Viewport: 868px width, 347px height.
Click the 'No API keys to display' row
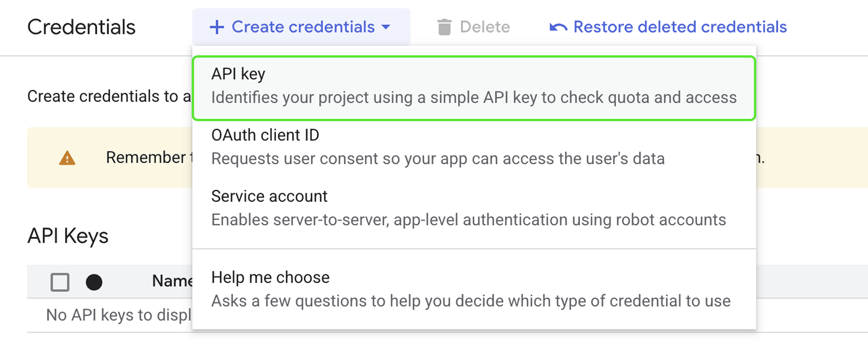tap(118, 315)
